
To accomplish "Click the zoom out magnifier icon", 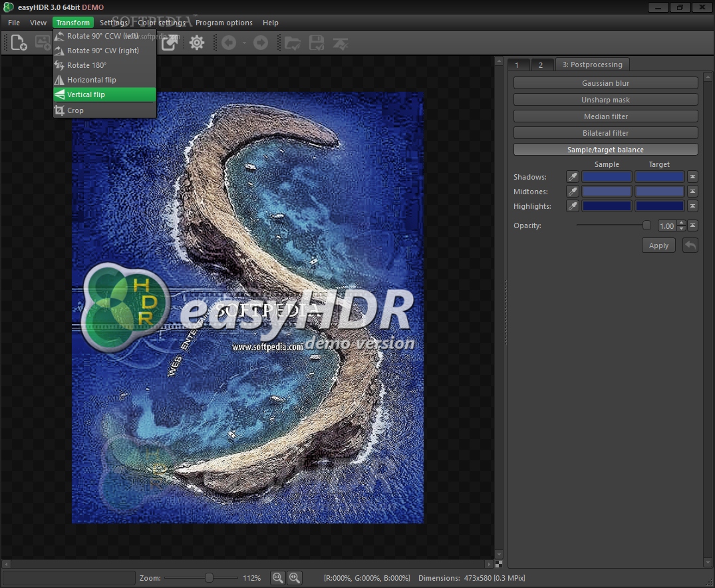I will click(277, 577).
